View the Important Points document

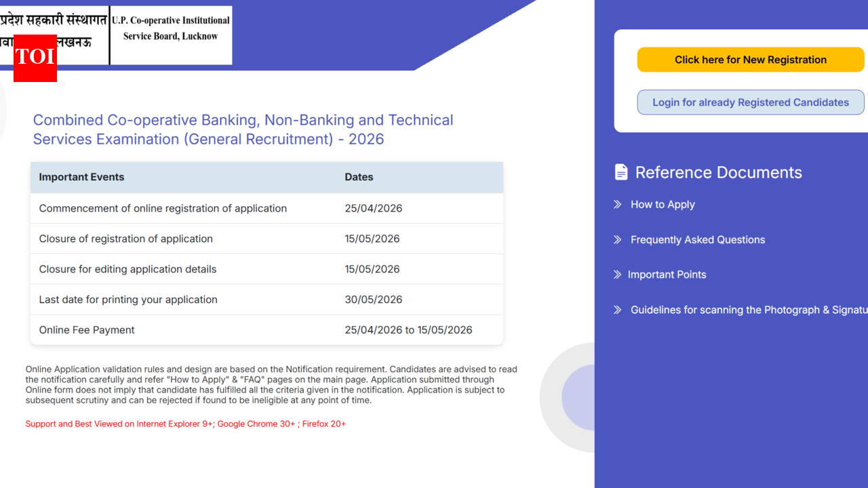click(x=667, y=274)
